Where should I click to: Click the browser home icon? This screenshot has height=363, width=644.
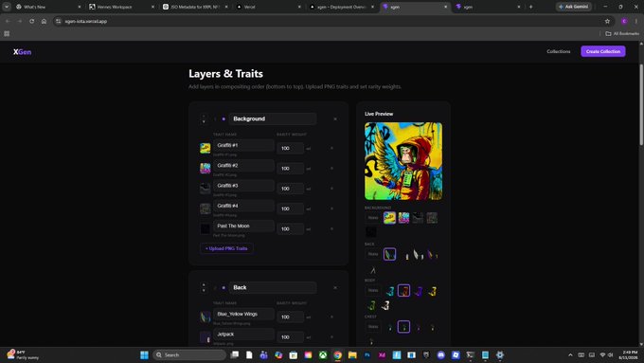pos(44,22)
